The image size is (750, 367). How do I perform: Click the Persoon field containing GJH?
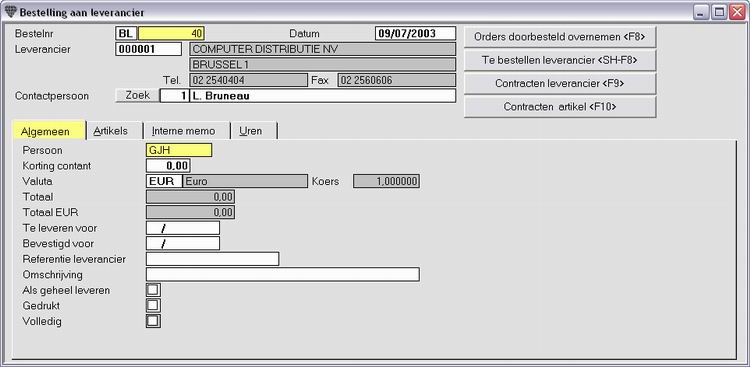pos(179,150)
